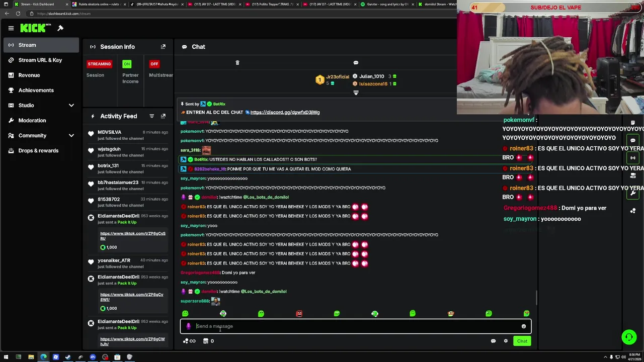Pop out the Activity Feed panel

point(163,116)
